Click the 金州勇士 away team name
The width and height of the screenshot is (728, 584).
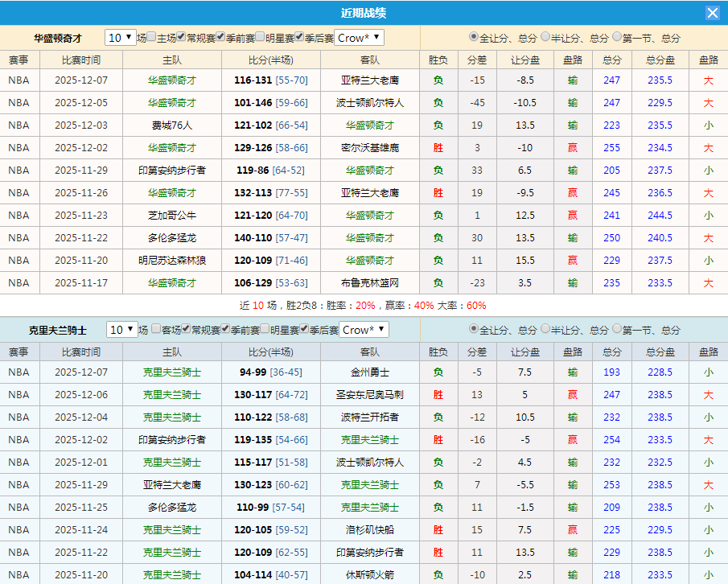click(369, 372)
